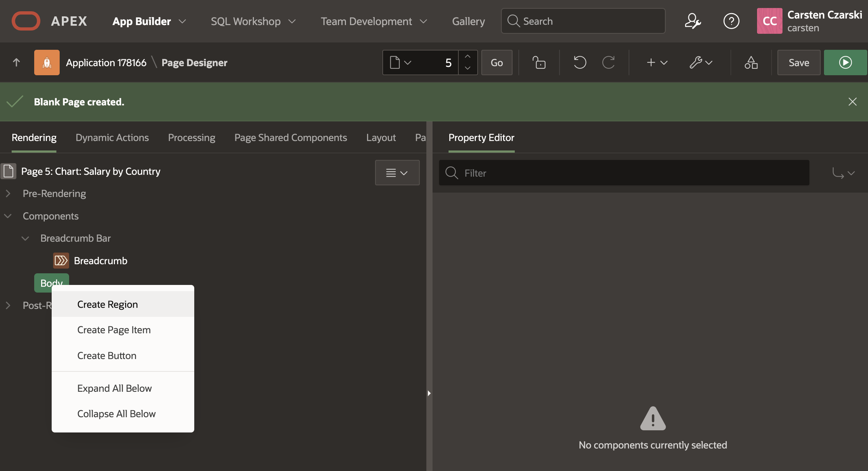
Task: Open the Help question mark icon
Action: pyautogui.click(x=731, y=21)
